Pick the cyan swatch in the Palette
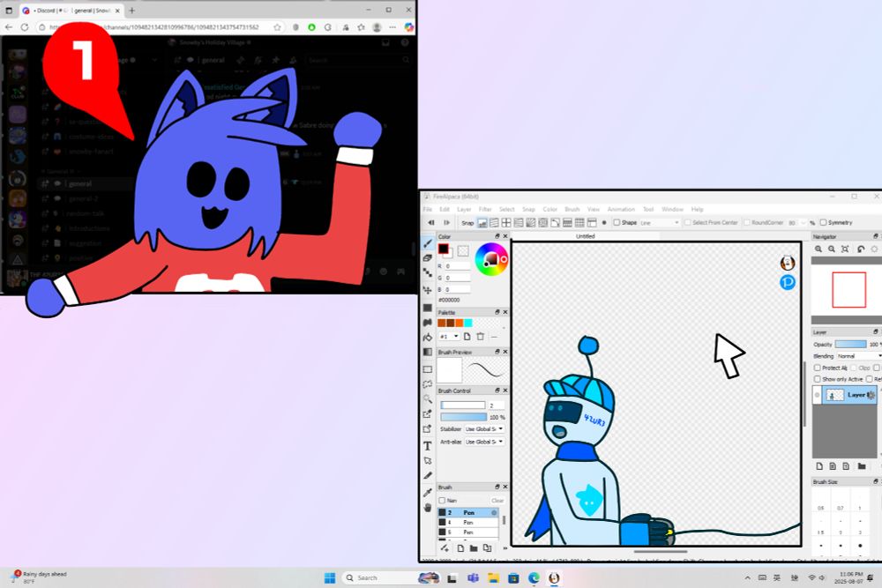This screenshot has width=882, height=588. pos(468,323)
